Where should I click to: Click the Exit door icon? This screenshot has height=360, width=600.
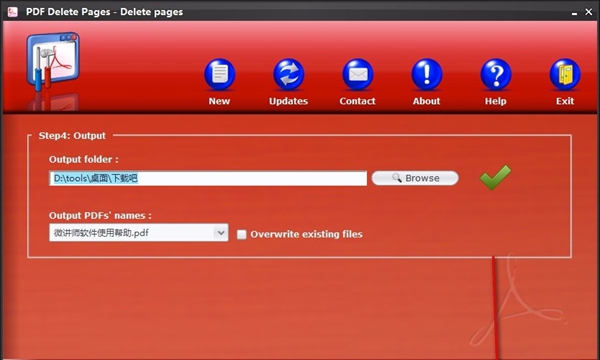(x=565, y=74)
